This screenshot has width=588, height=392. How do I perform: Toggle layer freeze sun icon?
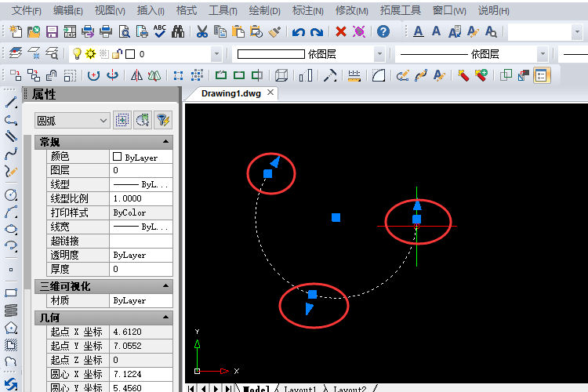pos(90,54)
